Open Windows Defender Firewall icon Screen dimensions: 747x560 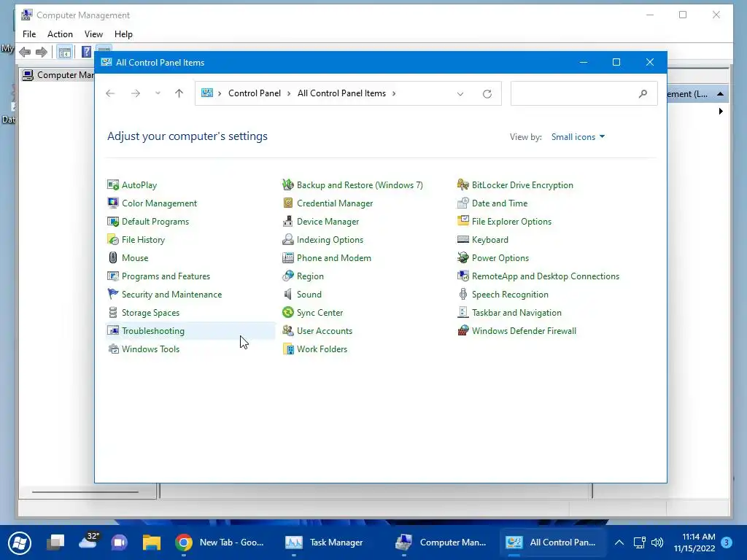click(462, 331)
